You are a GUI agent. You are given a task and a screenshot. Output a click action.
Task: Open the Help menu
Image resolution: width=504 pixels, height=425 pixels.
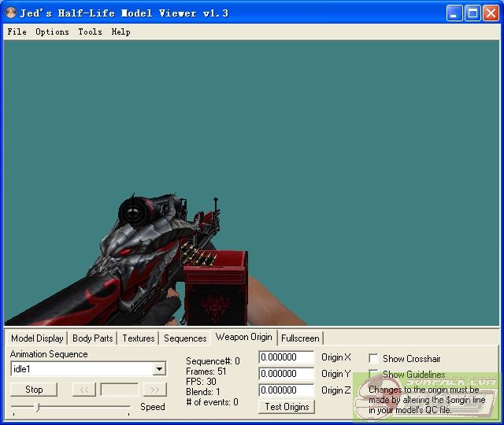click(x=120, y=32)
